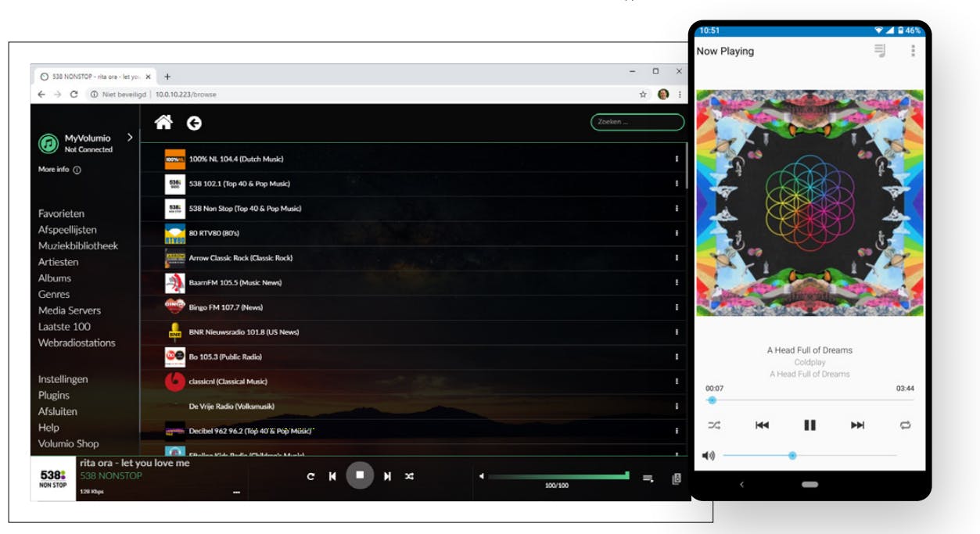Open Afspeellijsten in the sidebar

point(67,230)
